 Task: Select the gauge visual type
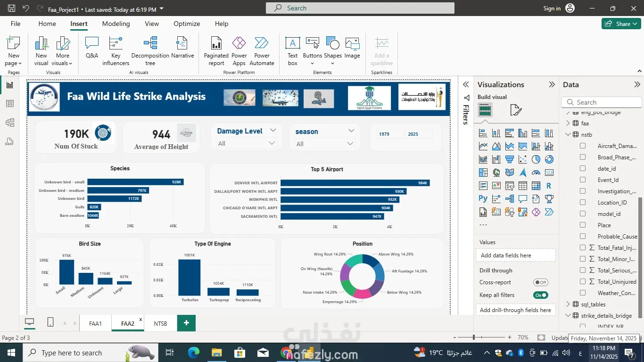pos(536,173)
